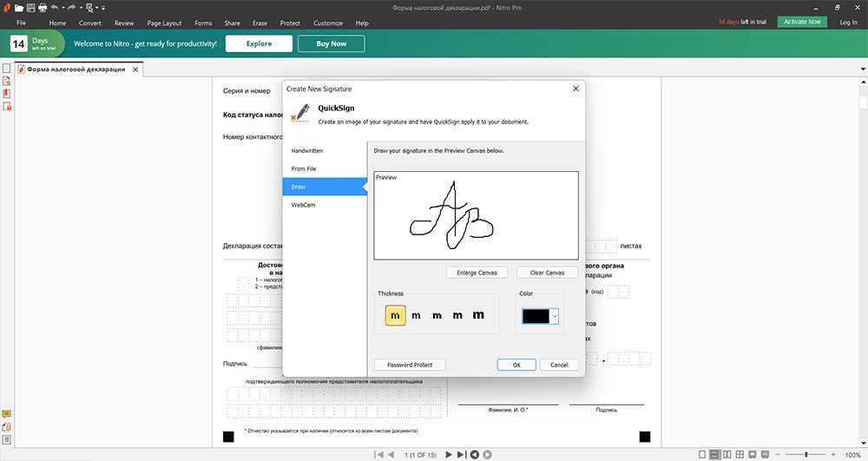Open the Protect ribbon tab
This screenshot has height=461, width=868.
click(290, 23)
